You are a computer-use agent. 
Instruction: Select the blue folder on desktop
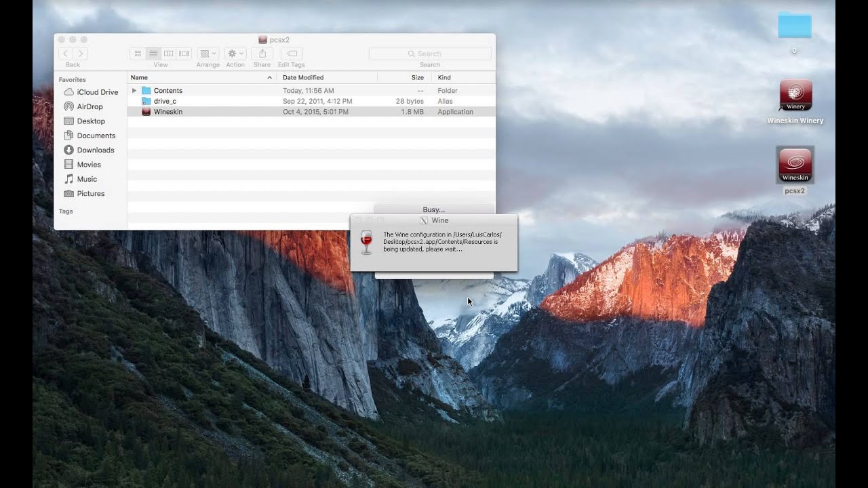(794, 25)
